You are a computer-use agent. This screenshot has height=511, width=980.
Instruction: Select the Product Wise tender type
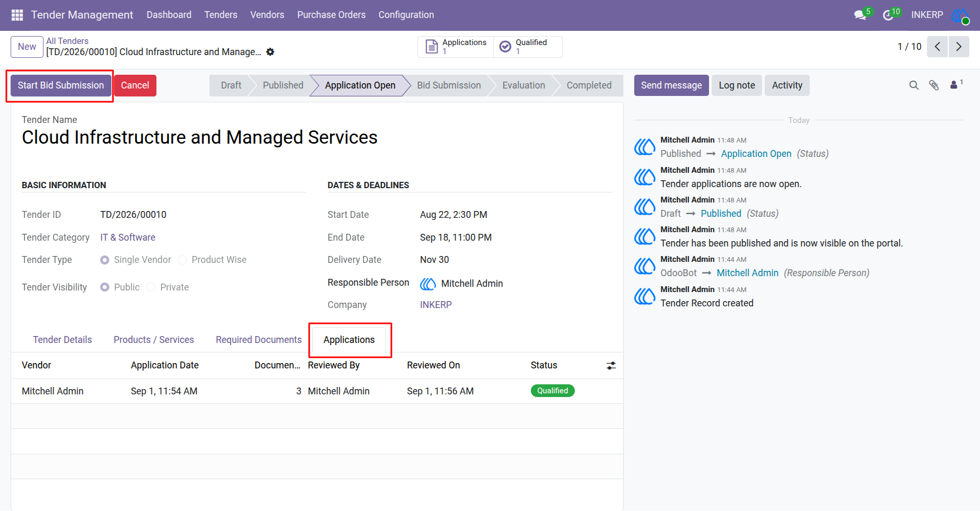click(x=182, y=260)
